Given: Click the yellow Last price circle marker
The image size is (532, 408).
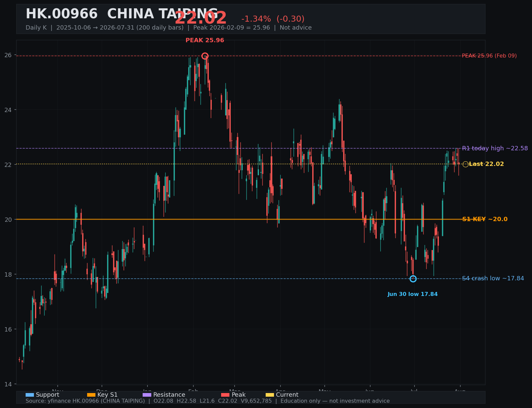Looking at the screenshot, I should 465,164.
